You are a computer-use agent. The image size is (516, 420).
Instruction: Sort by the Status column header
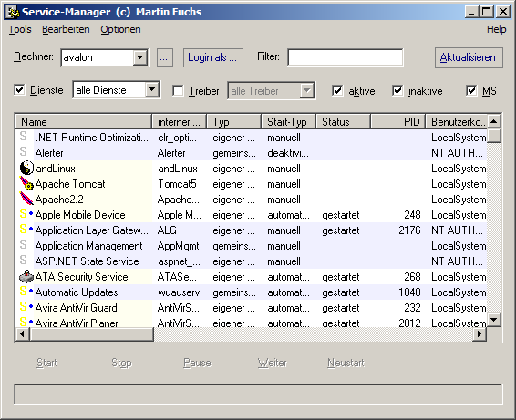pyautogui.click(x=343, y=122)
